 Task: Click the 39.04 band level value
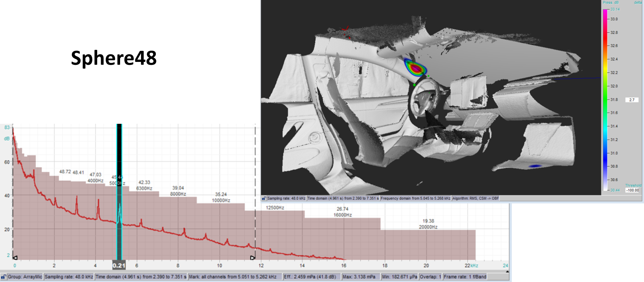click(x=178, y=188)
